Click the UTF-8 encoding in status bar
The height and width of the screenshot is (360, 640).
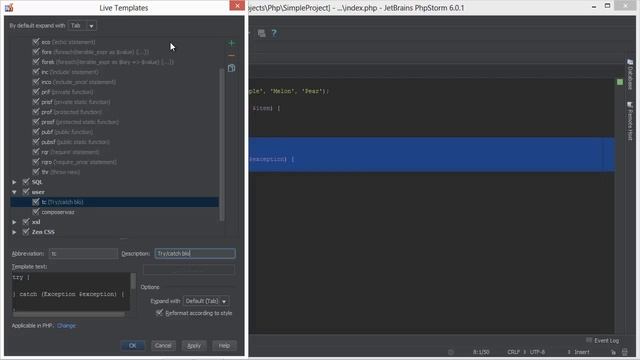click(x=537, y=352)
